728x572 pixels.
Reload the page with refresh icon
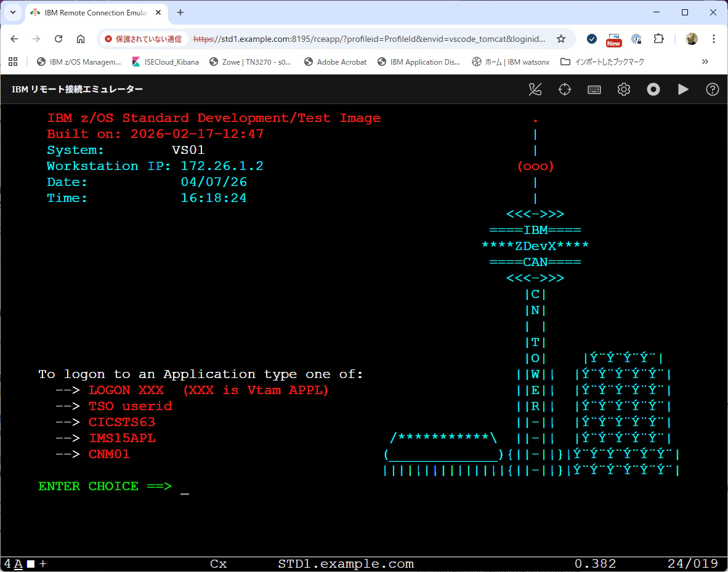tap(59, 39)
